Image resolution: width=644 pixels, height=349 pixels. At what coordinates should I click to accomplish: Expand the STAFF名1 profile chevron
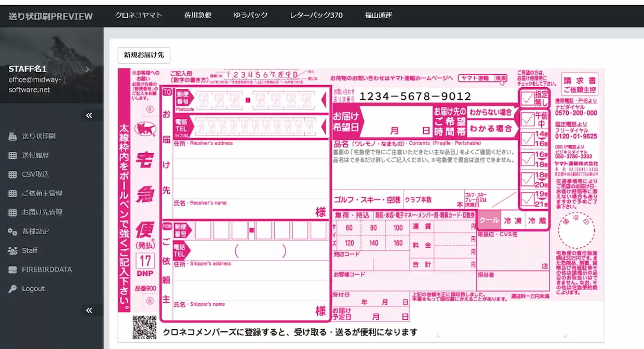click(x=87, y=69)
